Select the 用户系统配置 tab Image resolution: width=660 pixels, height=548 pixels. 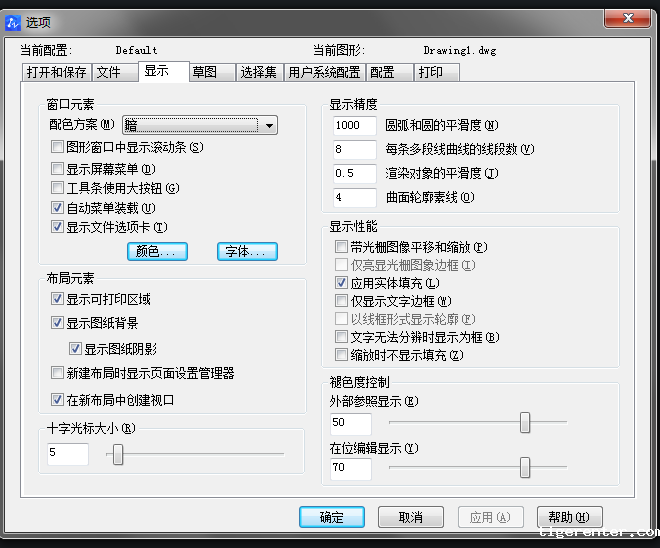[323, 72]
